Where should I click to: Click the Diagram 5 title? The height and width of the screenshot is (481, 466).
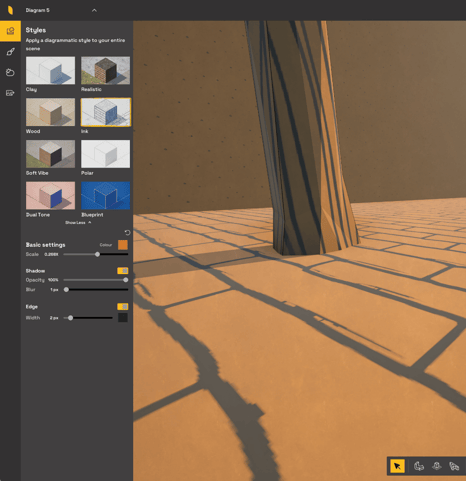38,10
